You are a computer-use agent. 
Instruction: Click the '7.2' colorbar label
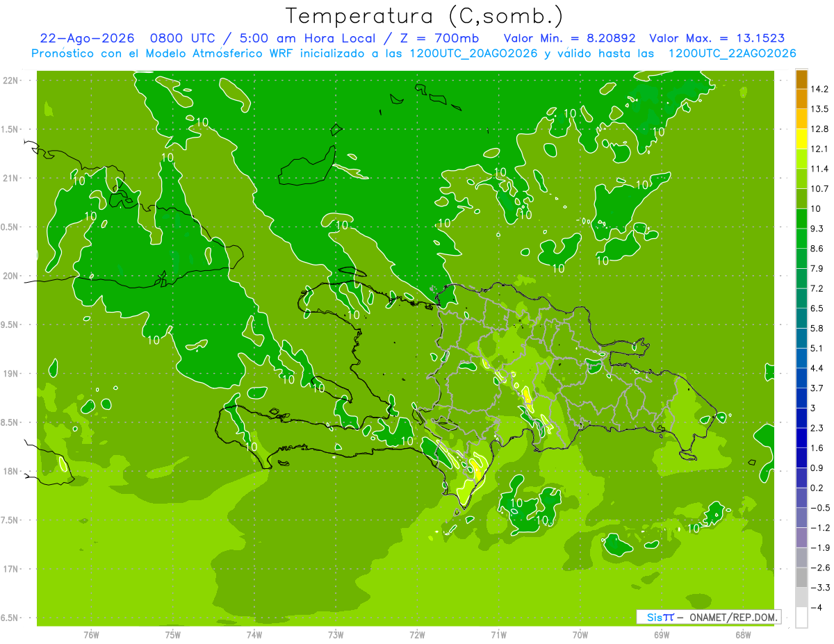point(818,288)
